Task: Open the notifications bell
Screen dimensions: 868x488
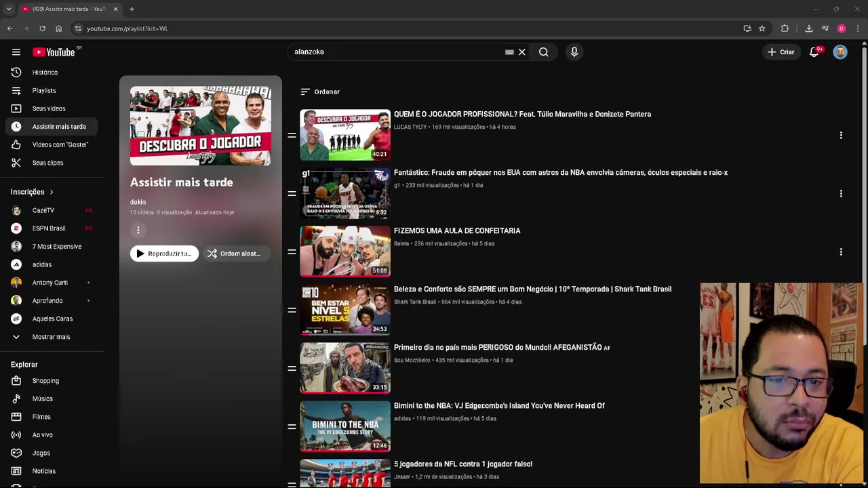Action: (814, 52)
